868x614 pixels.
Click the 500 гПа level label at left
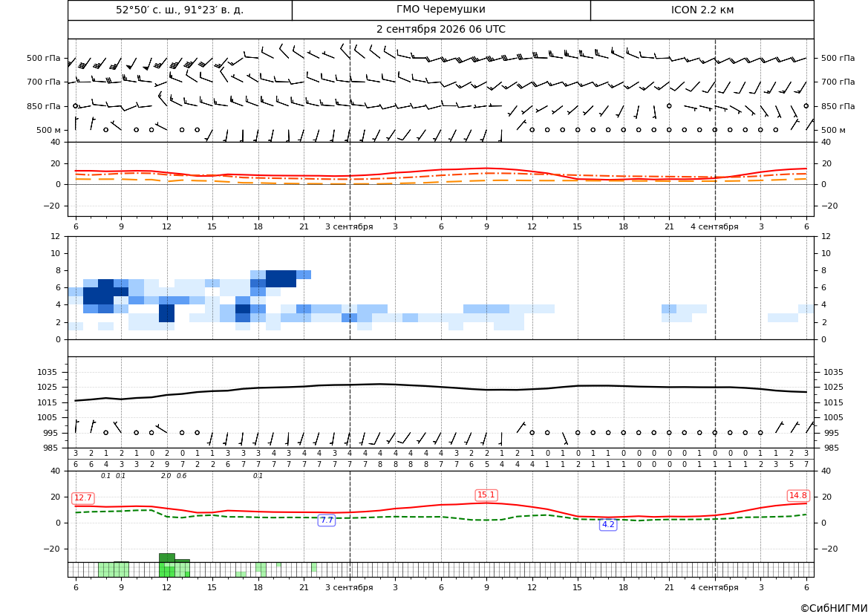(x=43, y=58)
